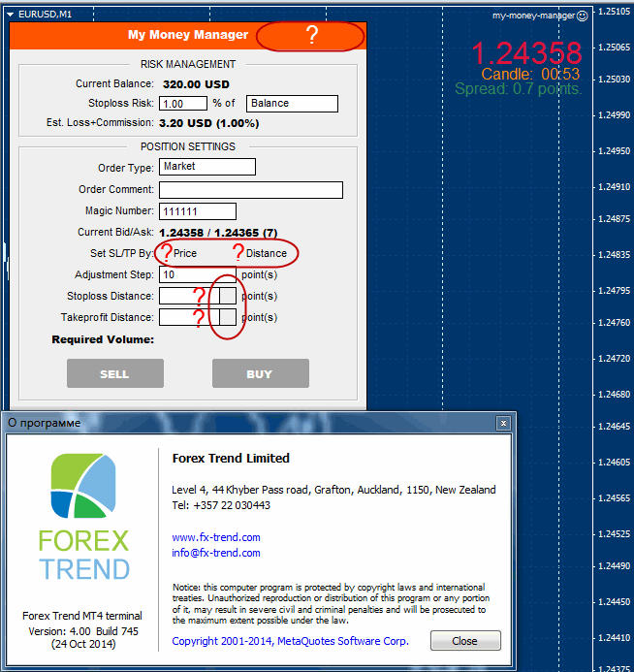634x672 pixels.
Task: Focus the Stoploss Distance field
Action: point(189,296)
